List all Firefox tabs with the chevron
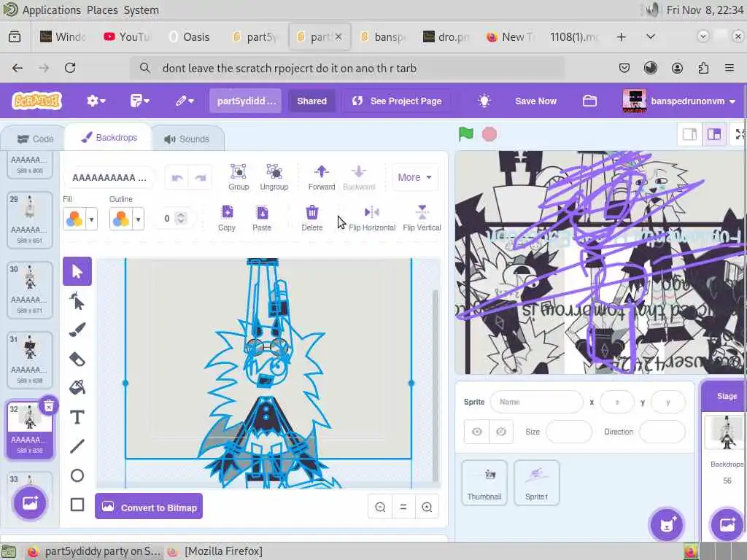747x560 pixels. coord(650,36)
